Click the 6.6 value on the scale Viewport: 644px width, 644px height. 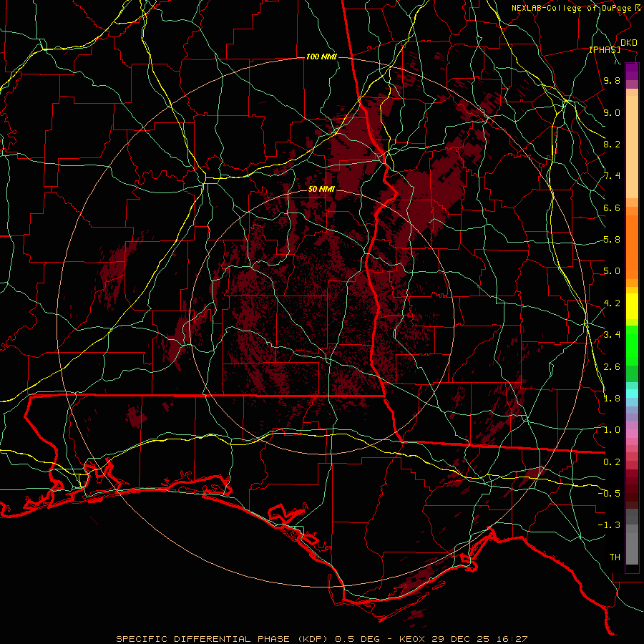coord(612,208)
